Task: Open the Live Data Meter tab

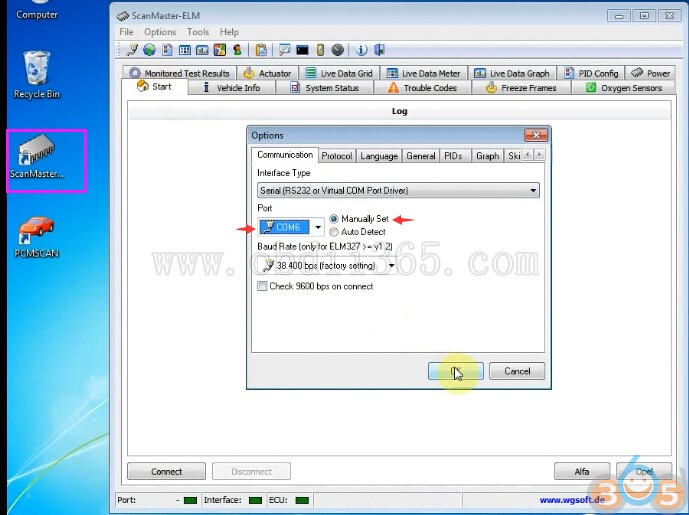Action: pyautogui.click(x=424, y=73)
